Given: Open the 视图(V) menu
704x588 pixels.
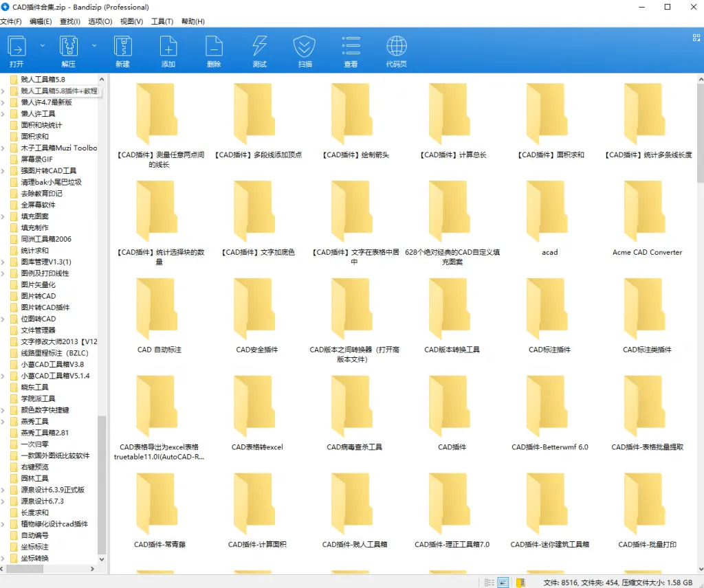Looking at the screenshot, I should pos(131,21).
